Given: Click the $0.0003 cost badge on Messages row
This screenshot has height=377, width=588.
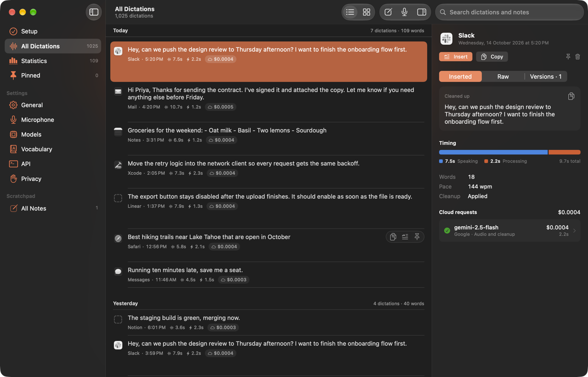Looking at the screenshot, I should pyautogui.click(x=233, y=280).
